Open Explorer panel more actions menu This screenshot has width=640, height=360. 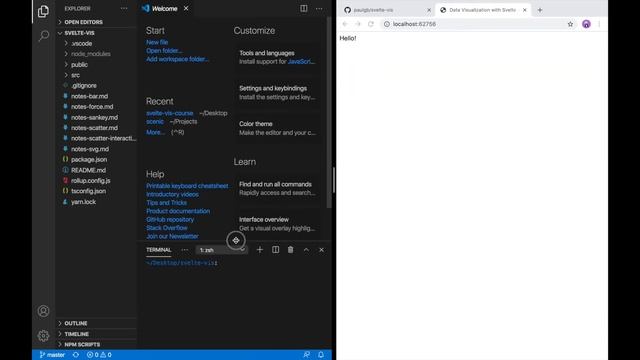124,9
